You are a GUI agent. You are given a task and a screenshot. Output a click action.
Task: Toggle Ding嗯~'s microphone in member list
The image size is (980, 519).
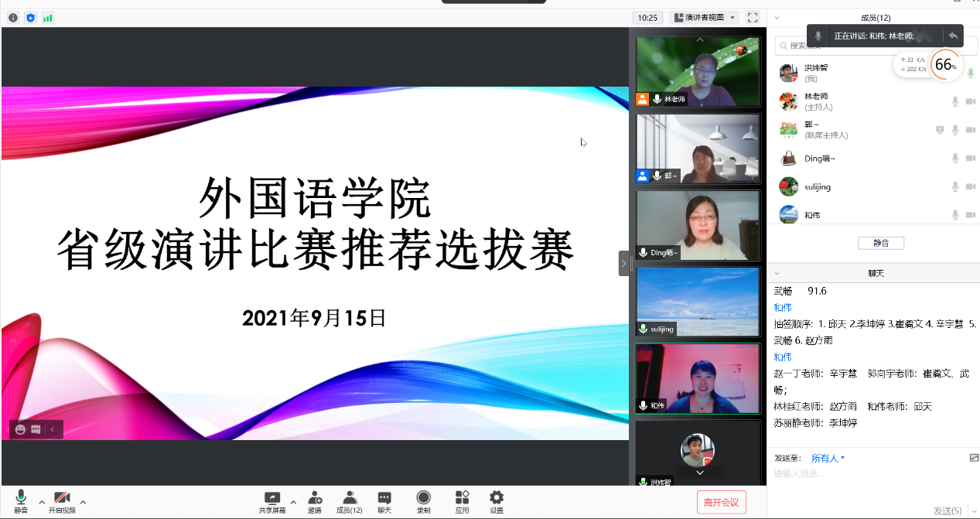(955, 158)
